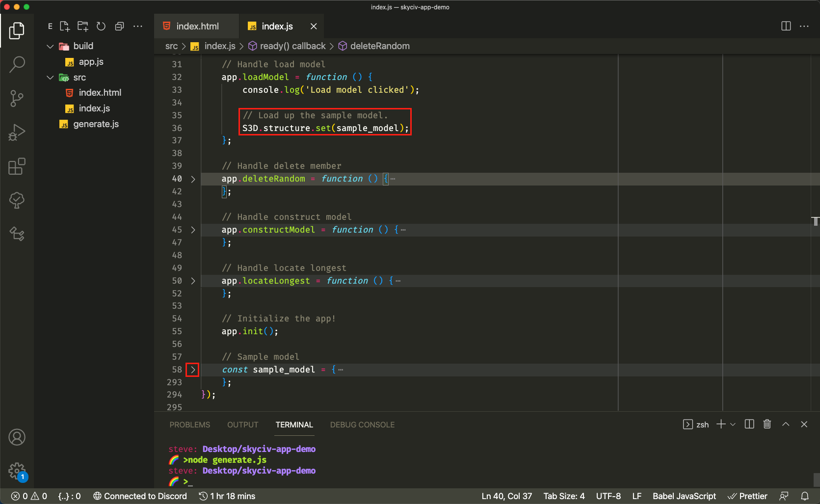Open generate.js in the file explorer
Viewport: 820px width, 504px height.
click(x=96, y=124)
